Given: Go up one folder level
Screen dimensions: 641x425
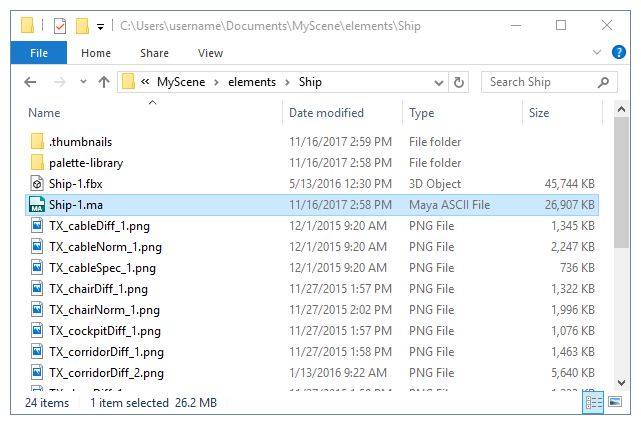Looking at the screenshot, I should [104, 82].
